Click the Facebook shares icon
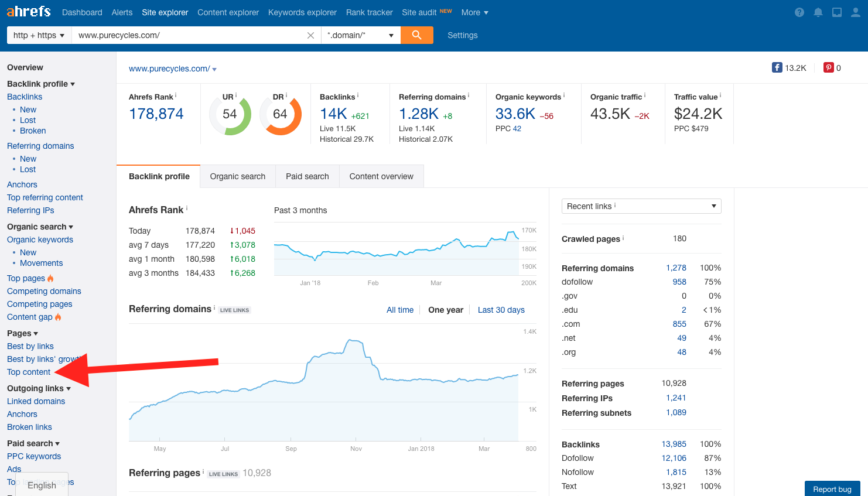 [x=777, y=67]
